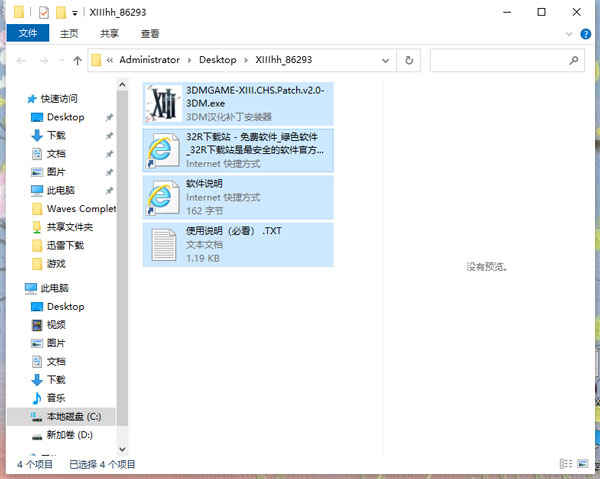
Task: Click the navigation pane scroll down arrow
Action: (122, 449)
